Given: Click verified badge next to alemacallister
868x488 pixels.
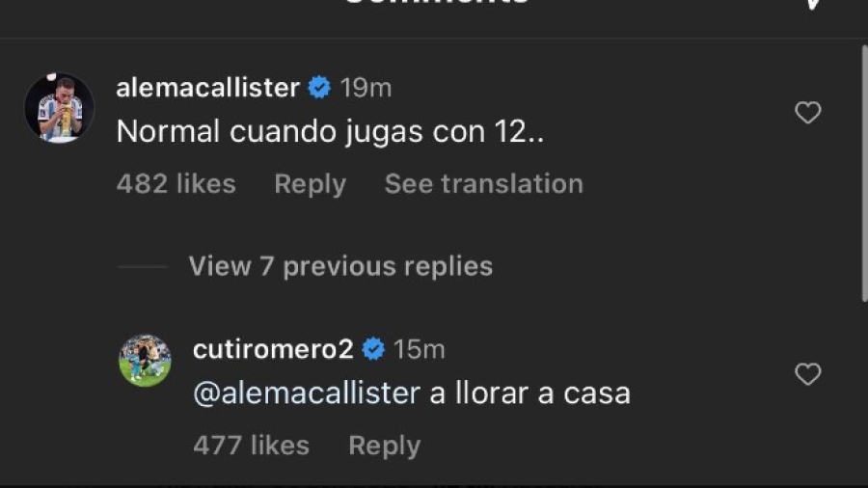Looking at the screenshot, I should pyautogui.click(x=320, y=88).
